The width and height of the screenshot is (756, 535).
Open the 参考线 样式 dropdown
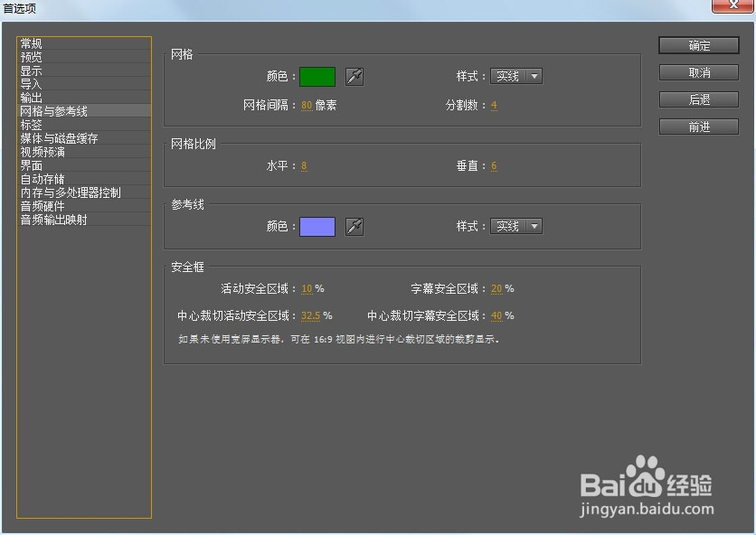click(515, 227)
